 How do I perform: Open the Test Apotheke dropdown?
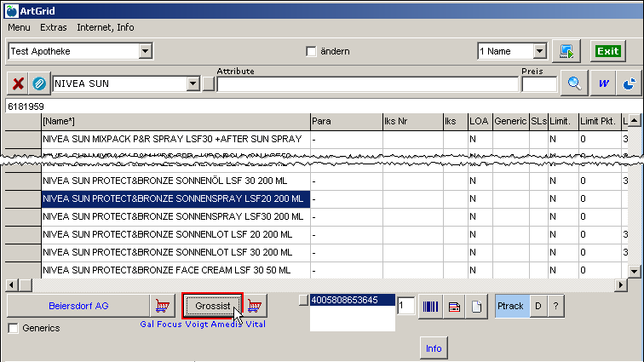[146, 52]
